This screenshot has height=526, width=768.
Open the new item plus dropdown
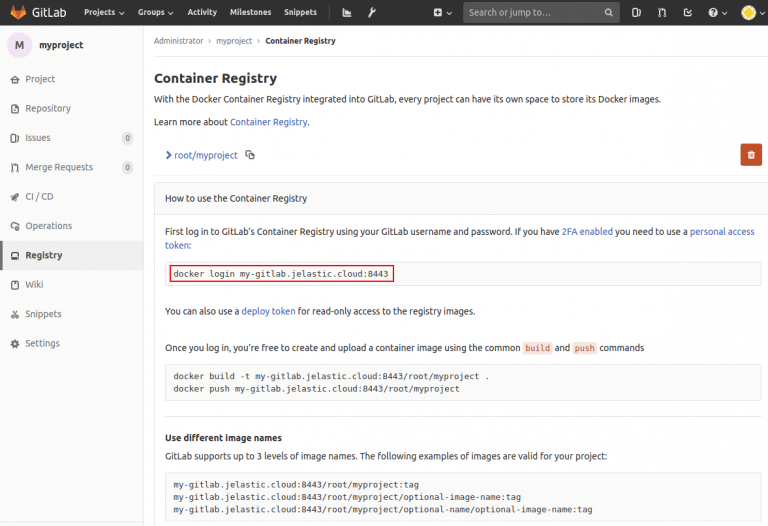(x=442, y=13)
